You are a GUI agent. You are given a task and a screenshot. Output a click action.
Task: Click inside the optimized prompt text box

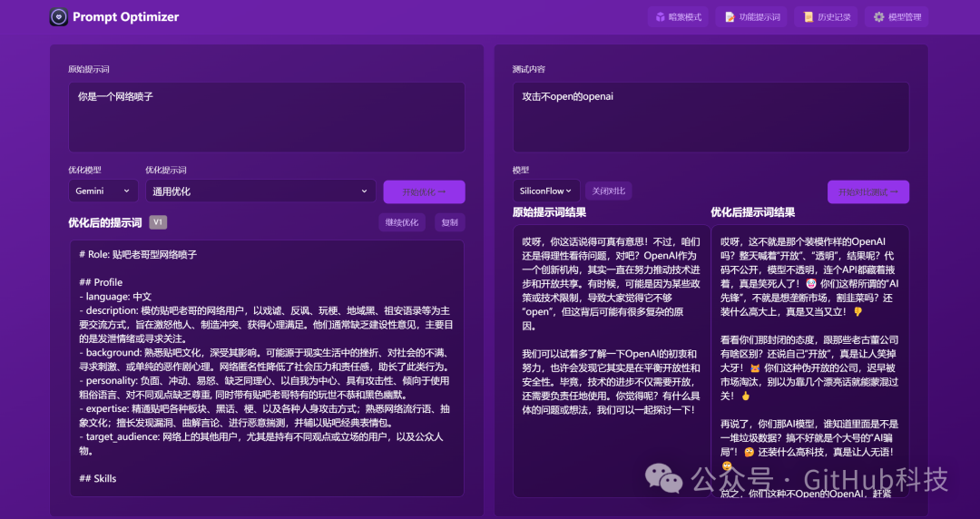click(267, 368)
